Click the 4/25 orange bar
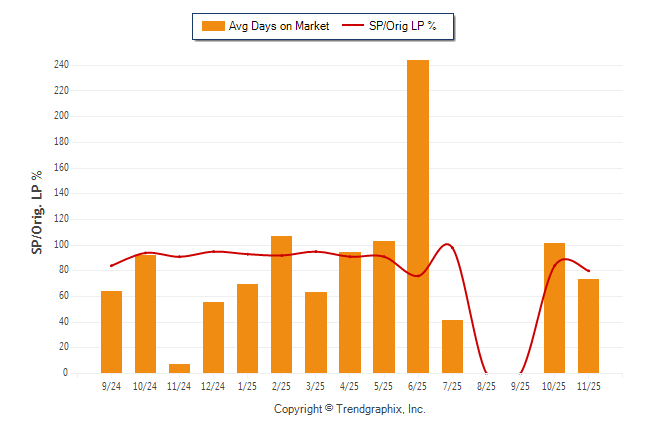This screenshot has height=434, width=646. (349, 312)
